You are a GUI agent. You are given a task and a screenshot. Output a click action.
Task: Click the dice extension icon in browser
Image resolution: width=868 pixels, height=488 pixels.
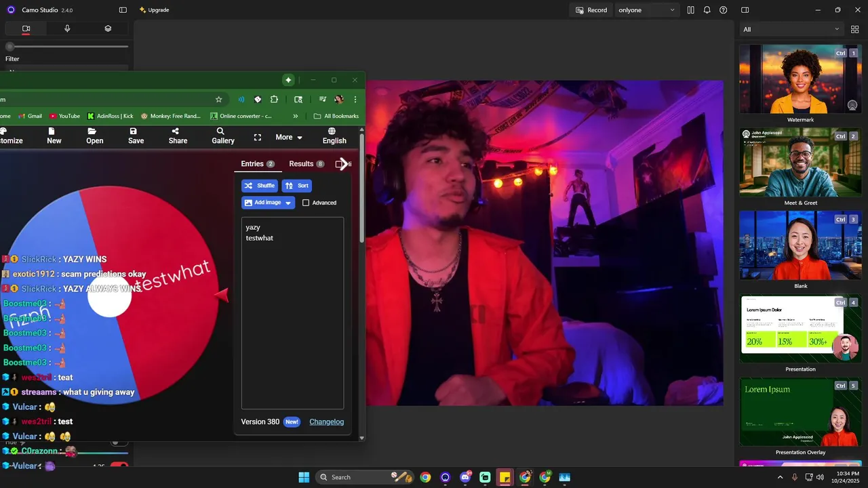258,100
